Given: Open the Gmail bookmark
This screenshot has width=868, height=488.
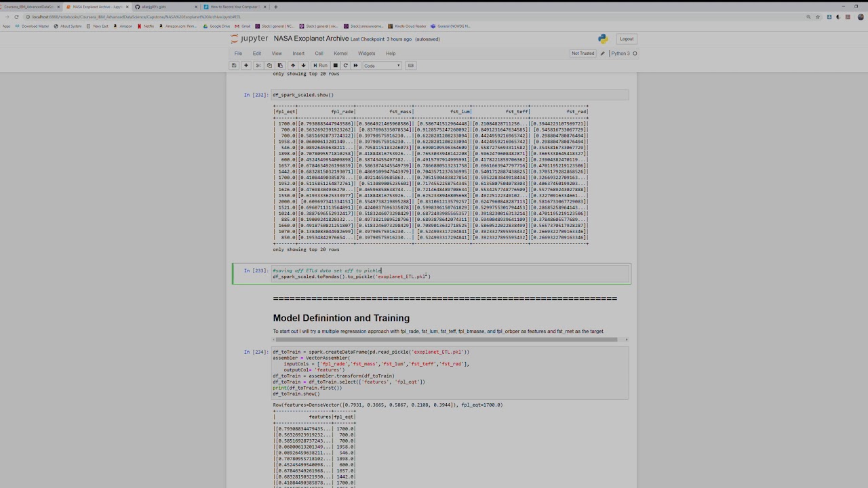Looking at the screenshot, I should (x=242, y=26).
